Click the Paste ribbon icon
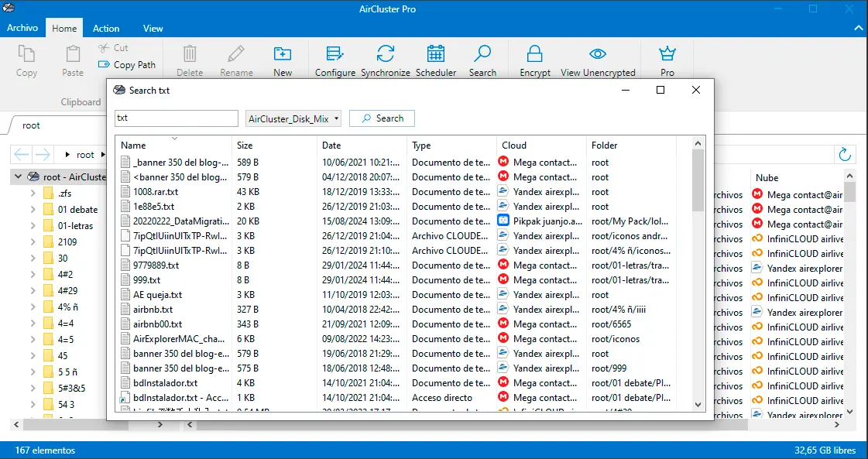This screenshot has height=459, width=868. (73, 54)
